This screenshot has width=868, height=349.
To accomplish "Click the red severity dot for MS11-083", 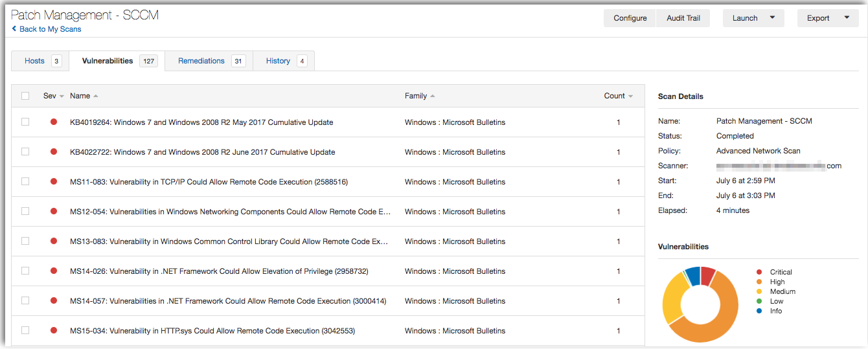I will (x=54, y=181).
